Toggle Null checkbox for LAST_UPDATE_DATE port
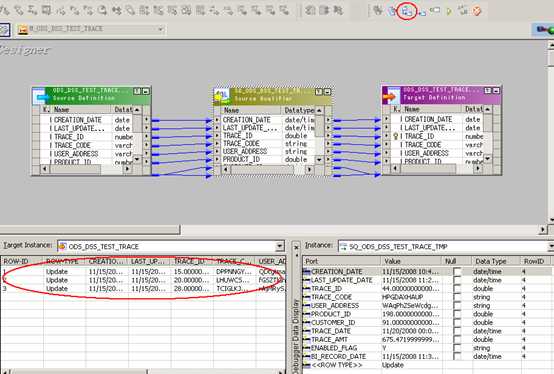 (458, 280)
